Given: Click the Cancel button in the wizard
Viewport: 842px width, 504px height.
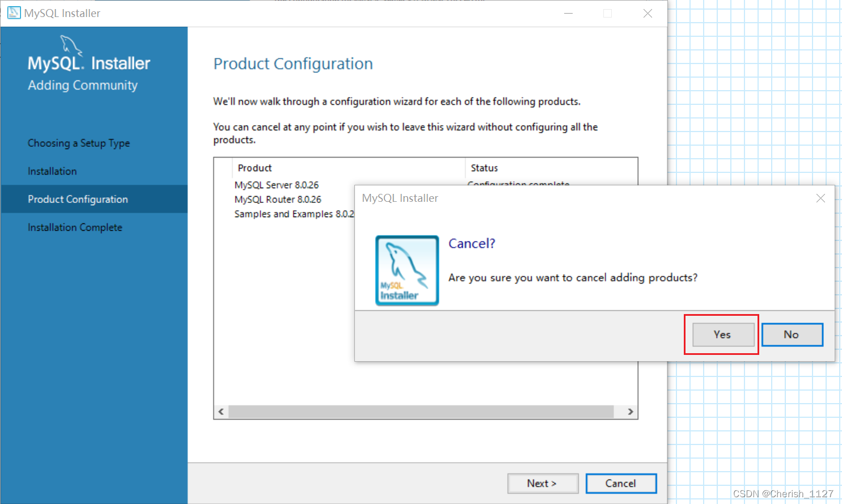Looking at the screenshot, I should 621,484.
